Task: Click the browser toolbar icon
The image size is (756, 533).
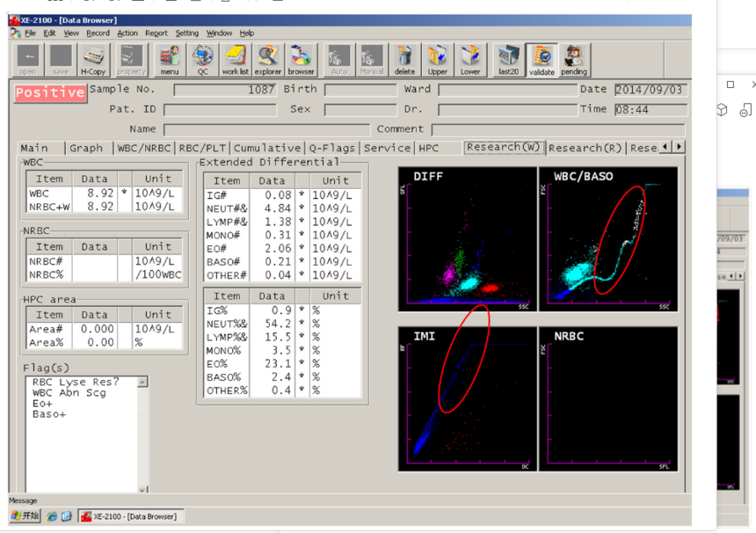Action: point(301,60)
